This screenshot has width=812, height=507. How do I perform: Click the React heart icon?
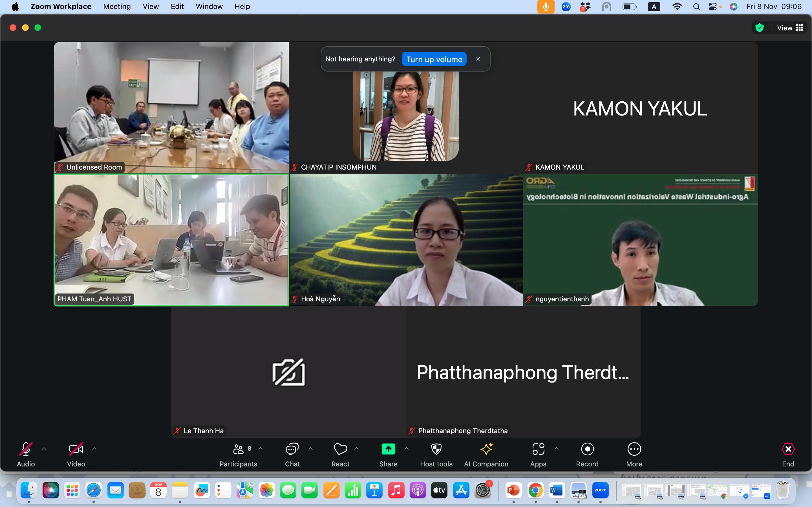pyautogui.click(x=340, y=449)
